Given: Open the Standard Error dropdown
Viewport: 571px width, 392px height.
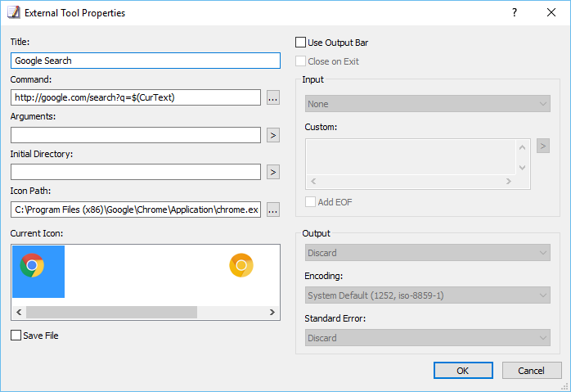Looking at the screenshot, I should click(428, 338).
